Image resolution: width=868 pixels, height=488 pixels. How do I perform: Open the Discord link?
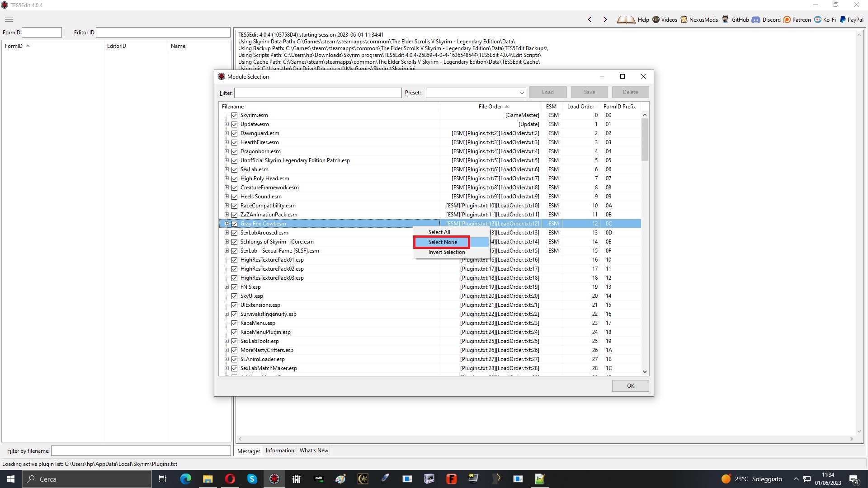(x=766, y=19)
